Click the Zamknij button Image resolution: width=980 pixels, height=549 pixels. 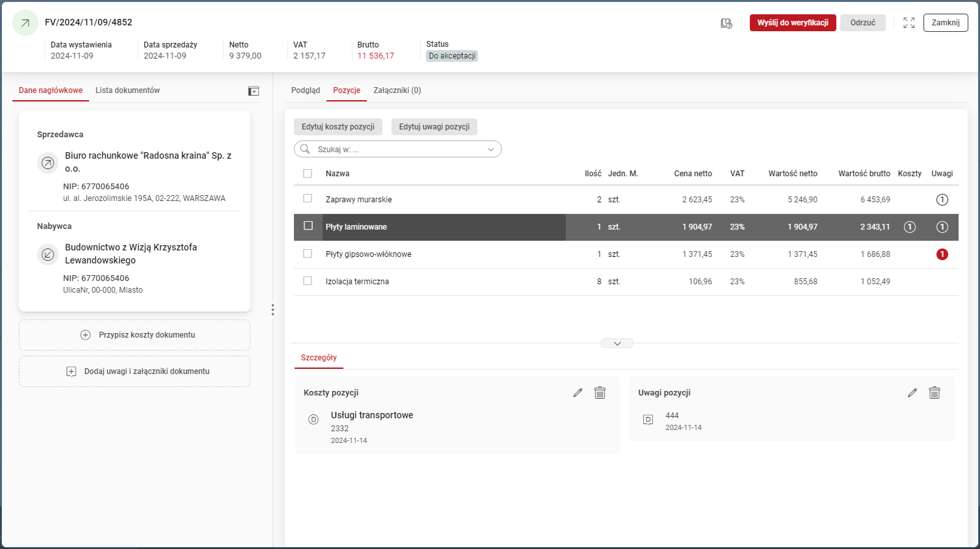click(x=946, y=23)
